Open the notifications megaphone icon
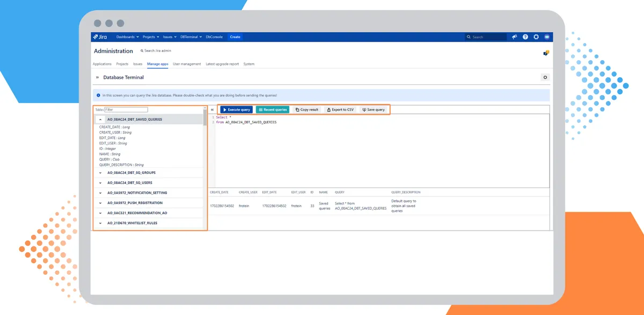Screen dimensions: 644x315 coord(515,37)
